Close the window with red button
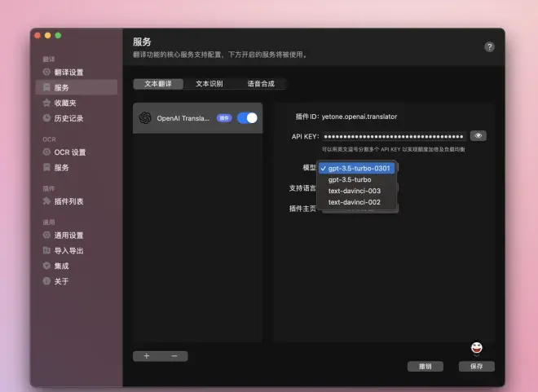This screenshot has width=538, height=392. [37, 35]
